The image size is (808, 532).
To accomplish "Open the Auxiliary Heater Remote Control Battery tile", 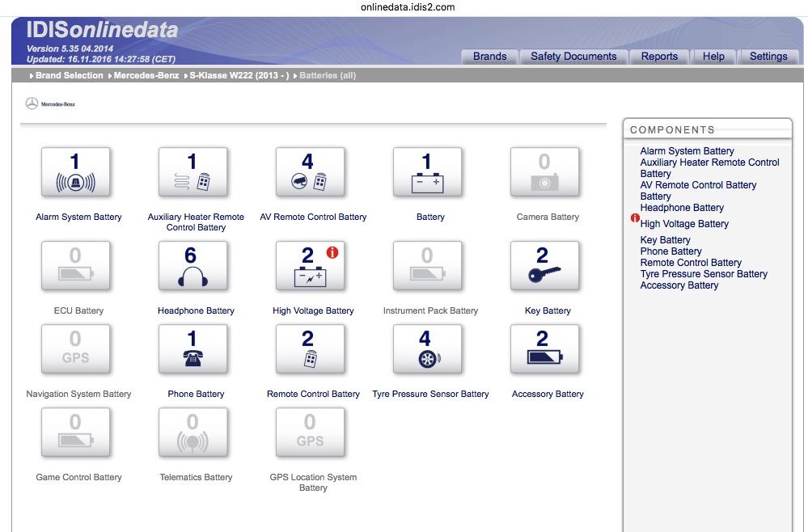I will click(192, 172).
